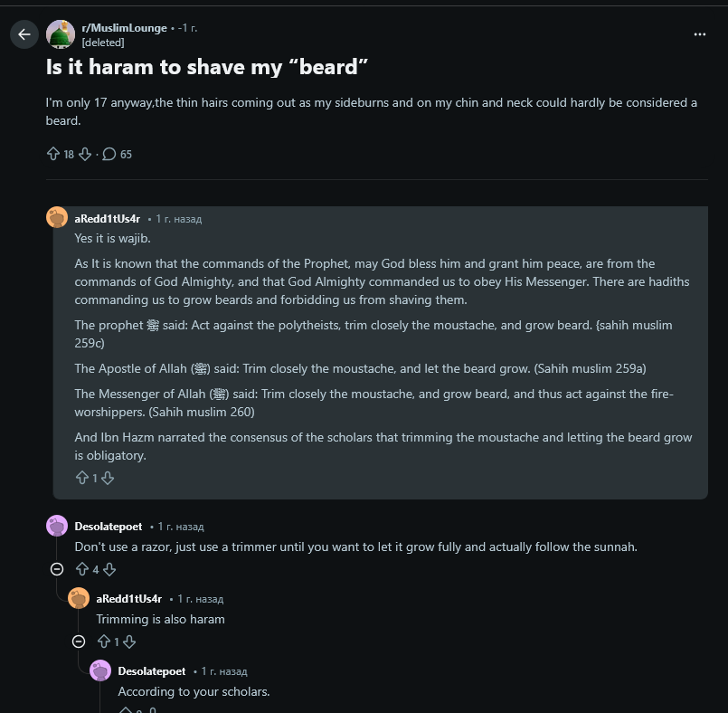Viewport: 728px width, 713px height.
Task: Click the back arrow button
Action: pyautogui.click(x=24, y=34)
